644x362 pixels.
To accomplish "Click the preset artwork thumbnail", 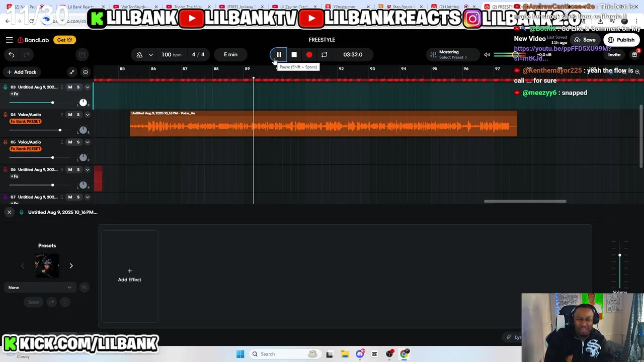I will click(47, 265).
